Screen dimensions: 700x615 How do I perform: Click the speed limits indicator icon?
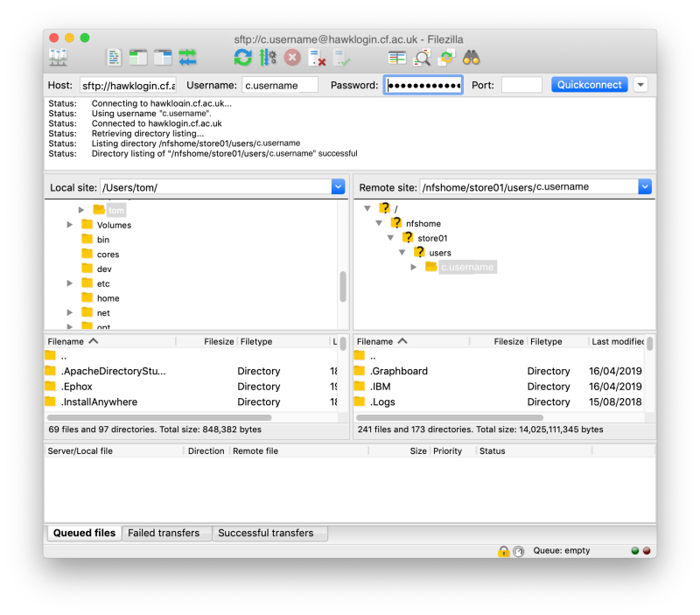(x=518, y=552)
